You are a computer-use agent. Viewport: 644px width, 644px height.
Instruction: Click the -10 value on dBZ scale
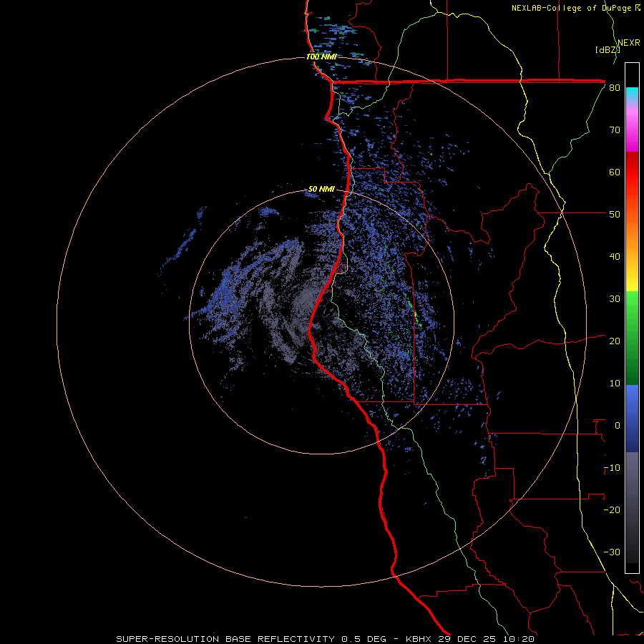pyautogui.click(x=612, y=468)
